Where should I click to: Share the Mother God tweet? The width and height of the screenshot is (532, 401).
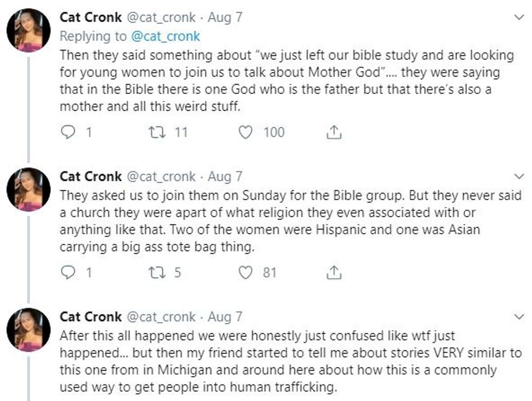334,132
